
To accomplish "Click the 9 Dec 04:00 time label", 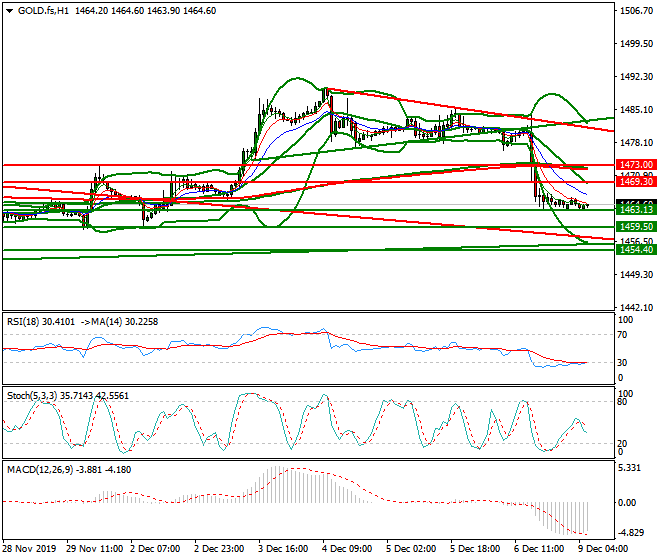I will coord(603,549).
